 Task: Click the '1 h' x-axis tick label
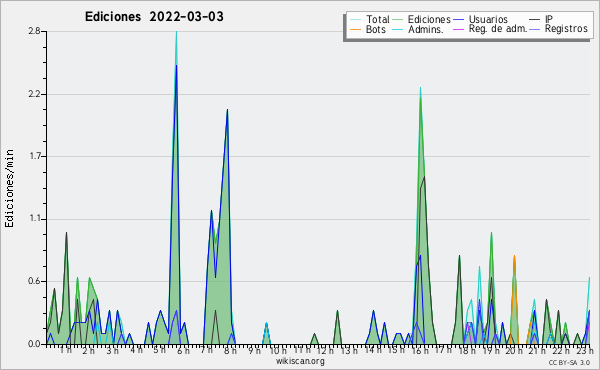65,350
